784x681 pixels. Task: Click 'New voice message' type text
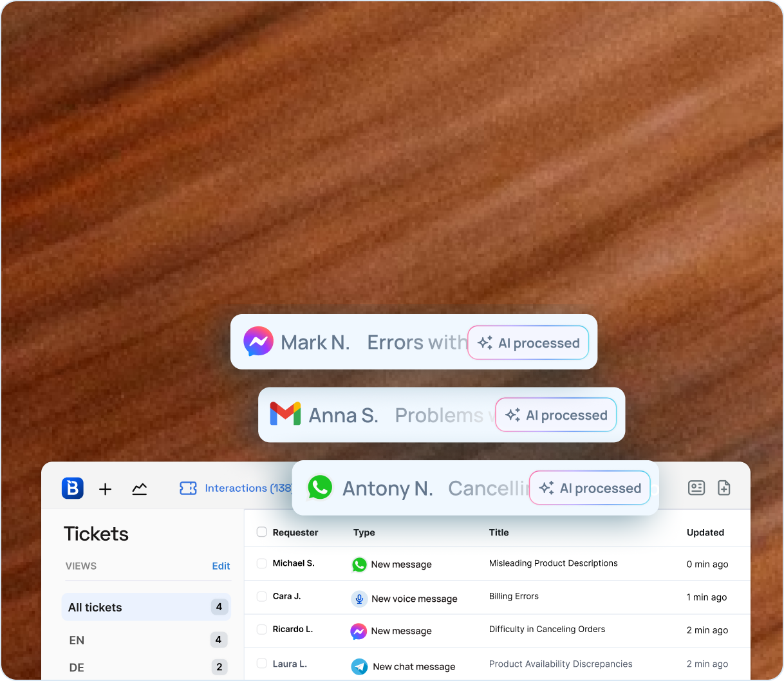click(x=415, y=599)
